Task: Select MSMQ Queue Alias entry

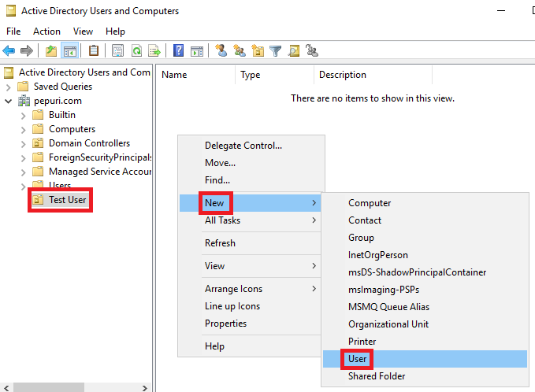Action: coord(425,307)
